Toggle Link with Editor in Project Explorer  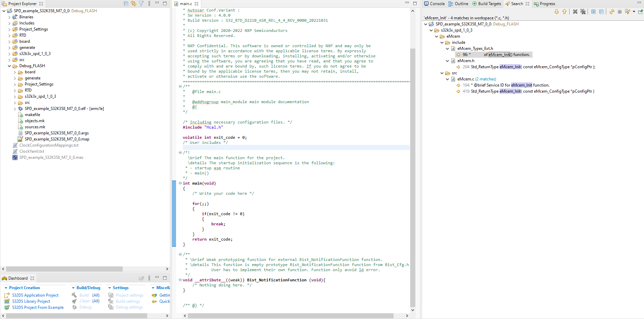point(134,4)
